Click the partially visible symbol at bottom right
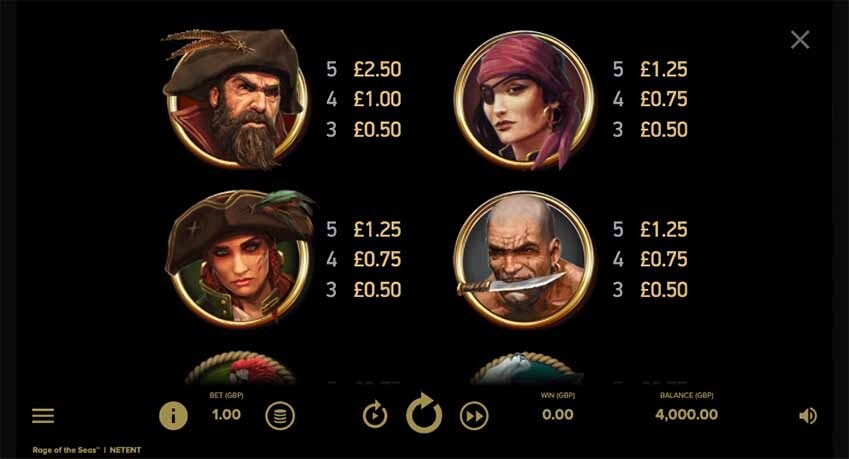 [x=525, y=368]
